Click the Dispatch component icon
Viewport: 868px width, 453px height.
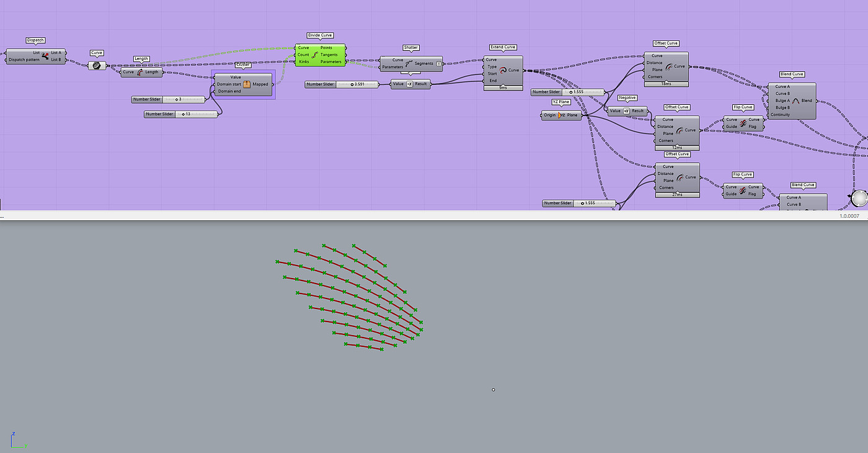point(45,56)
